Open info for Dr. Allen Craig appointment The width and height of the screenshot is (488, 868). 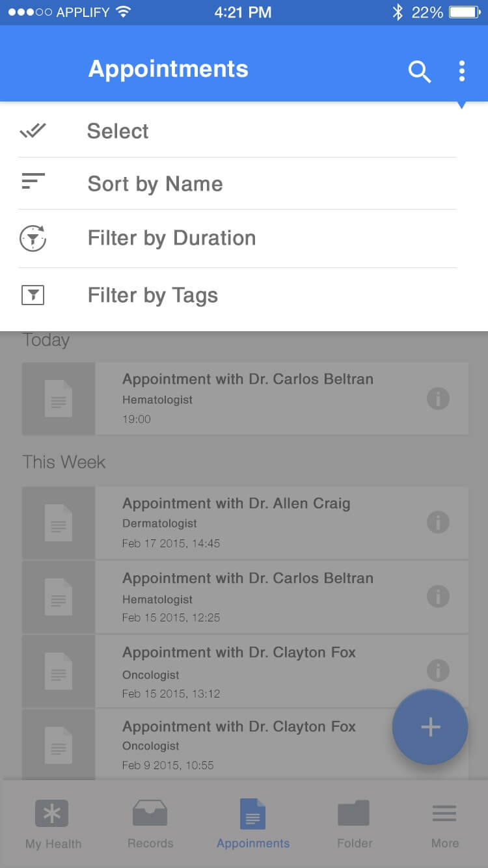click(438, 522)
